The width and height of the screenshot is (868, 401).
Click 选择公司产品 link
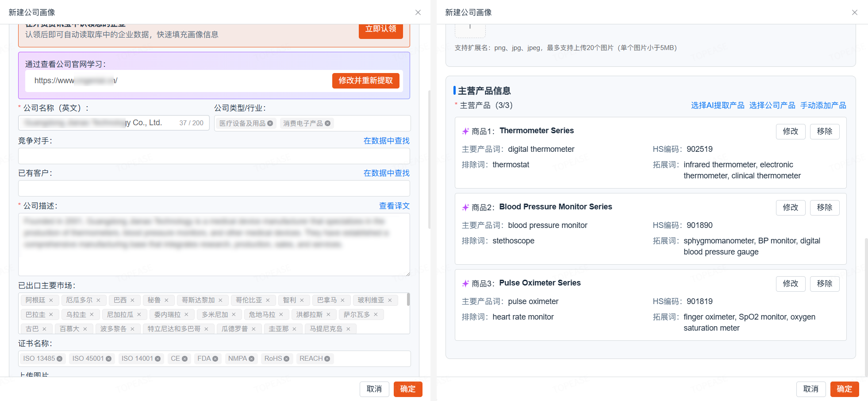click(772, 105)
